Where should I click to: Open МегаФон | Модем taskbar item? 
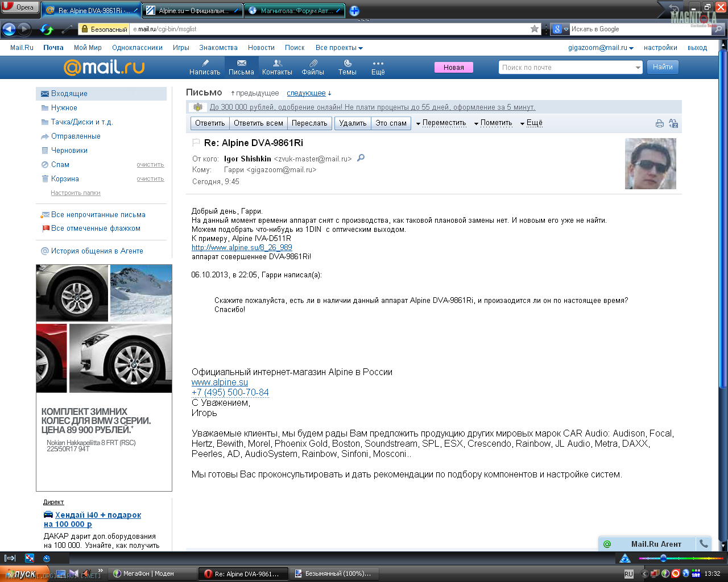152,573
